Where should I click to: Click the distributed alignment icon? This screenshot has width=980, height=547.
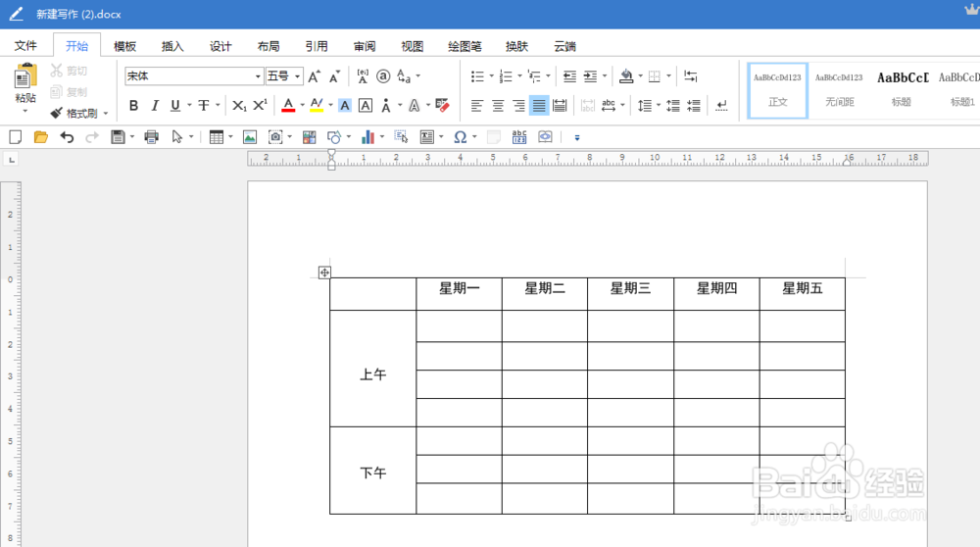click(x=560, y=106)
